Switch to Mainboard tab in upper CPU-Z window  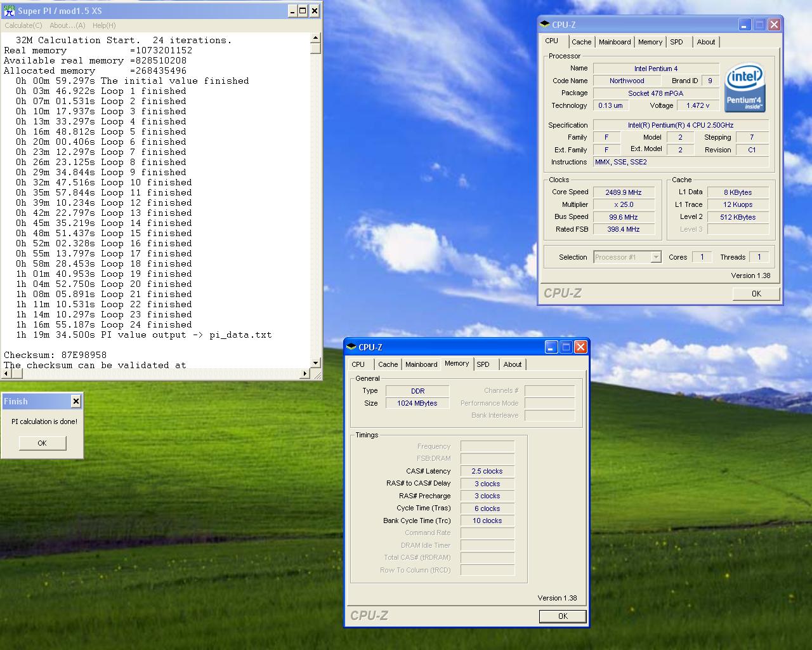pyautogui.click(x=615, y=42)
